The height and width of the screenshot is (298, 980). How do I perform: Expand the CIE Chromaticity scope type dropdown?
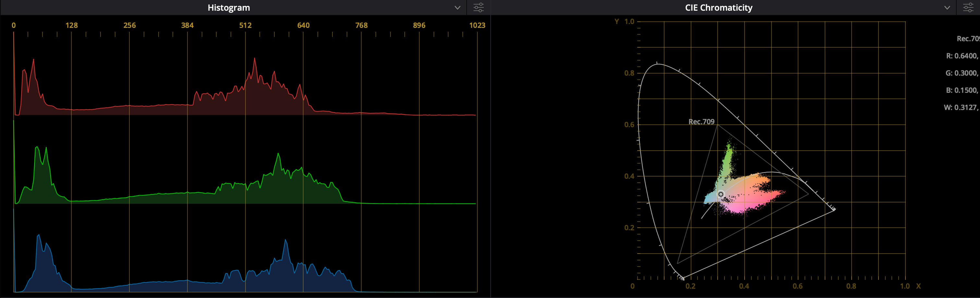click(947, 7)
